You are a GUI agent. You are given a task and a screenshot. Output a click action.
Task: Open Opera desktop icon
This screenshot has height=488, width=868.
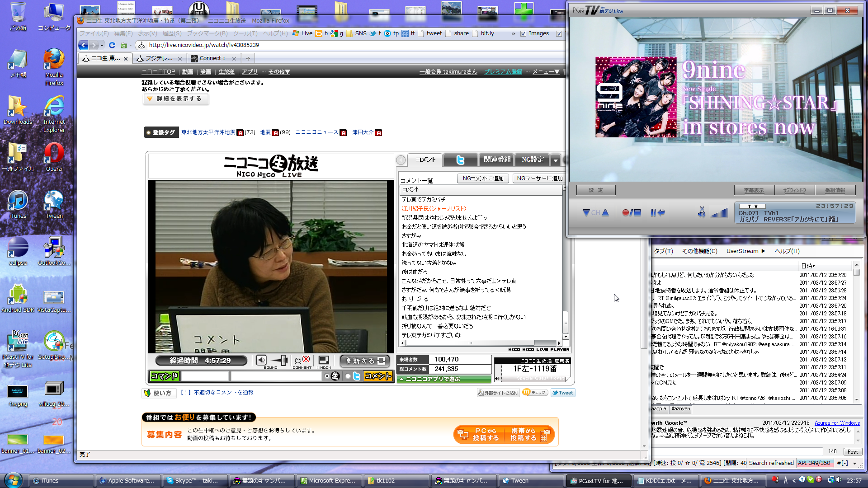point(54,157)
